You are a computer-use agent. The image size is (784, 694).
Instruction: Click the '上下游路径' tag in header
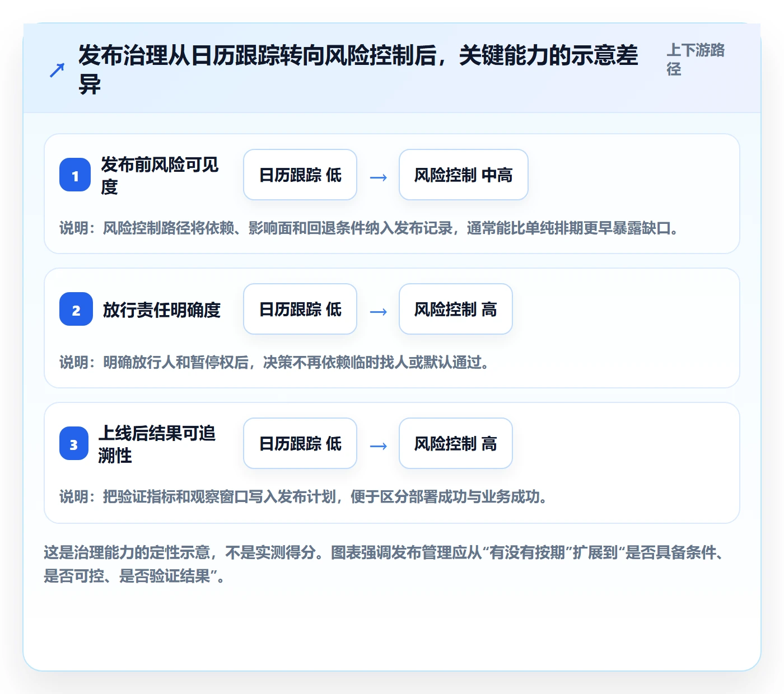tap(696, 59)
